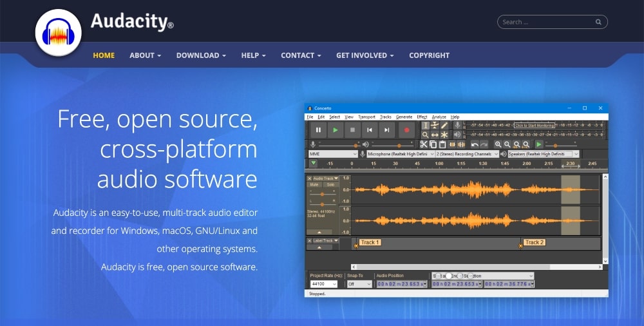Open the Microphone recording device dropdown

point(401,154)
